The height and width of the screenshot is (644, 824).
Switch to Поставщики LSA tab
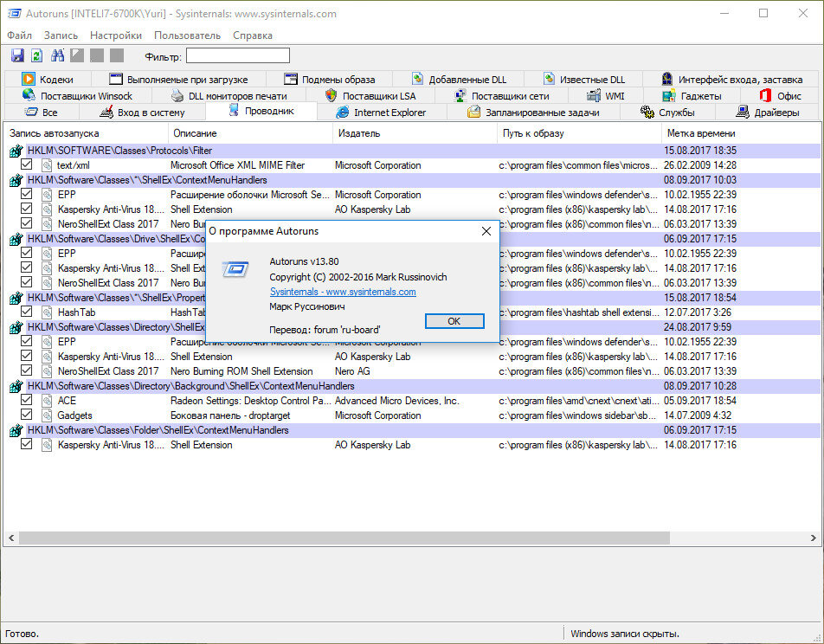tap(370, 96)
